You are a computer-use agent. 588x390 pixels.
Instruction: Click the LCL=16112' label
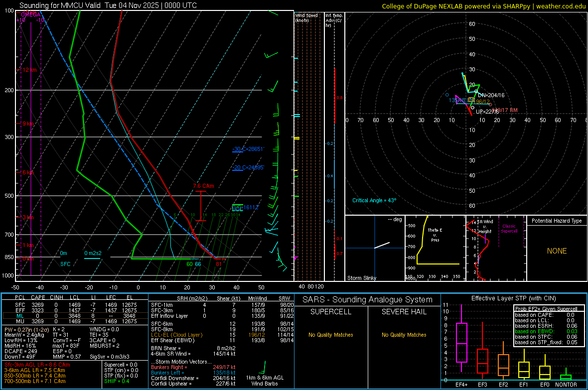tap(246, 207)
